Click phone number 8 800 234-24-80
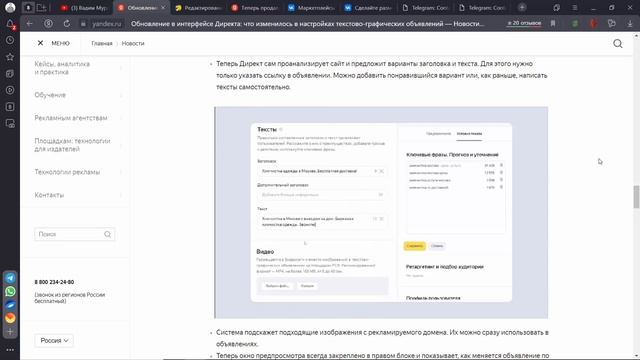Screen dimensions: 640x360 54,282
